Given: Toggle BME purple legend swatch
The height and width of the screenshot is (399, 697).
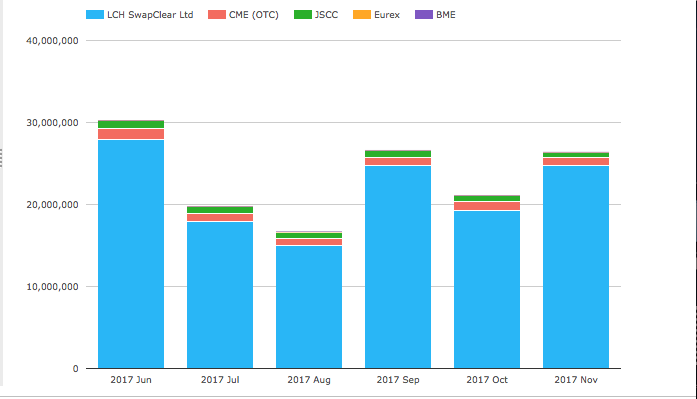Looking at the screenshot, I should pos(424,15).
